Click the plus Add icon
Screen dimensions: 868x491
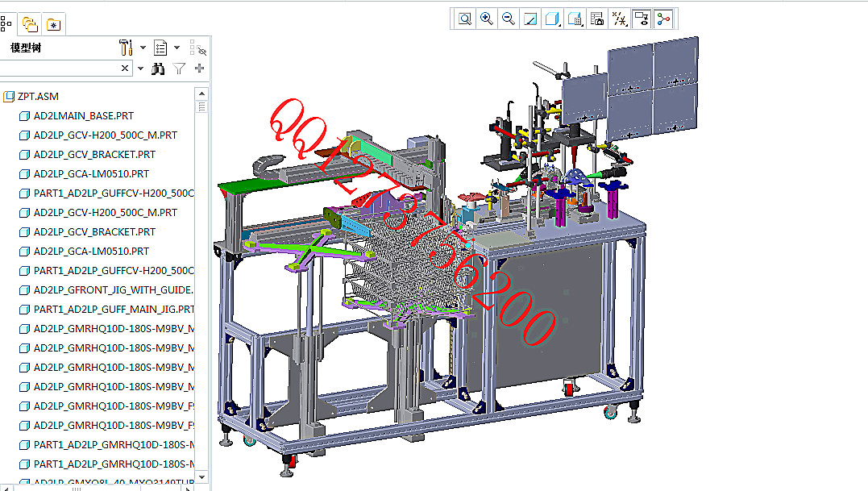click(x=199, y=68)
